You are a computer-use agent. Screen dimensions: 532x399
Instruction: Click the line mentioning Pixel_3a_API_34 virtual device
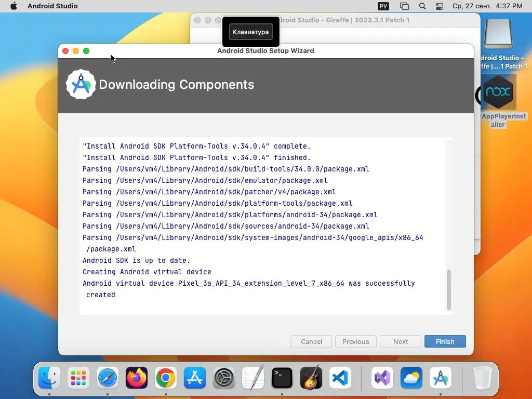(x=249, y=289)
